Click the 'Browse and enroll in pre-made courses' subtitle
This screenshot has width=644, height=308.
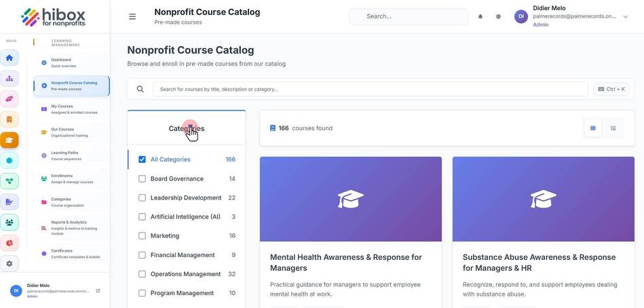[x=206, y=64]
